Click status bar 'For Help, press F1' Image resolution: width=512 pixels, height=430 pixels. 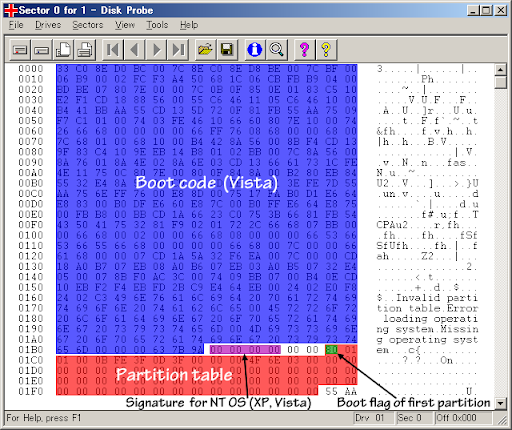(x=44, y=418)
